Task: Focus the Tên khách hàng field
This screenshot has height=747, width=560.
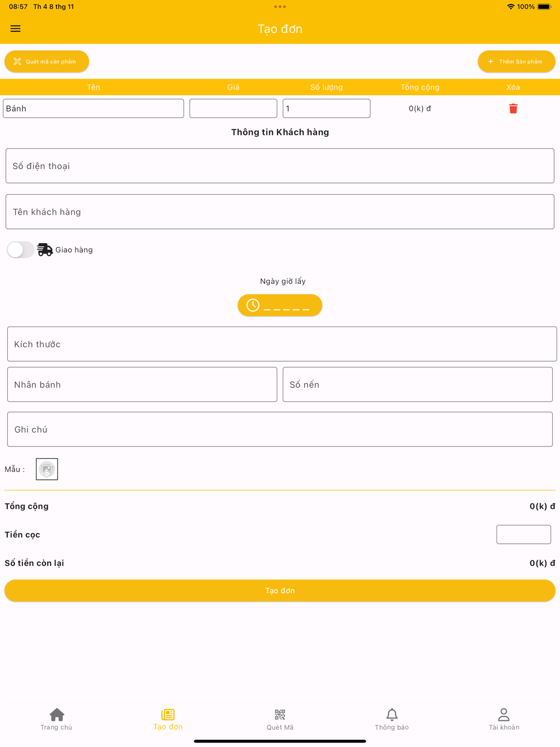Action: click(280, 212)
